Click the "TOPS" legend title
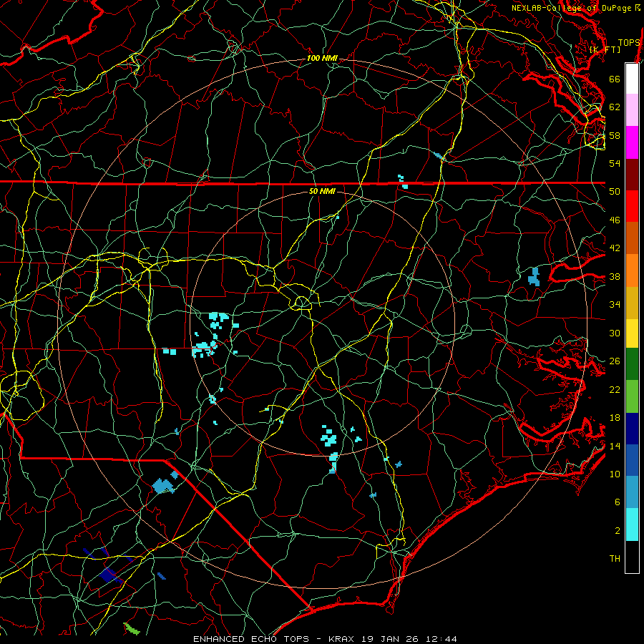644x644 pixels. click(x=629, y=43)
